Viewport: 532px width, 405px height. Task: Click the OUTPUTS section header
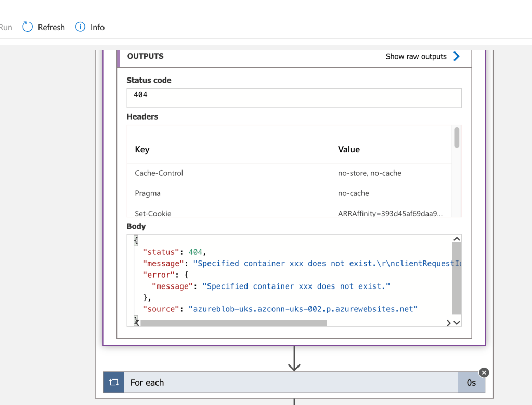[x=145, y=56]
